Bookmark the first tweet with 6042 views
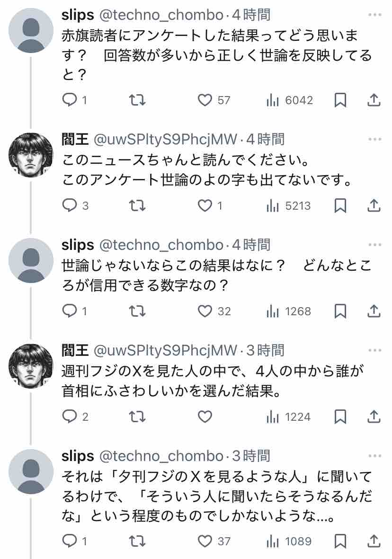Screen dimensions: 392x559 340,100
